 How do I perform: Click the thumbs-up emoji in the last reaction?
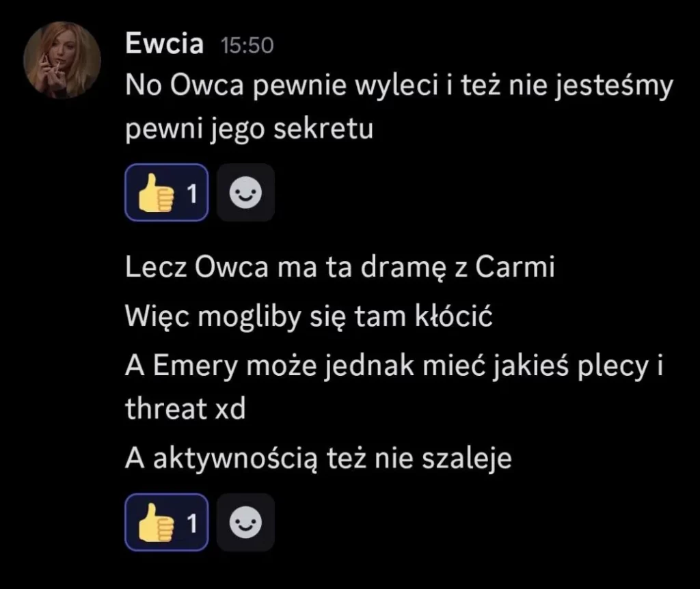[155, 523]
